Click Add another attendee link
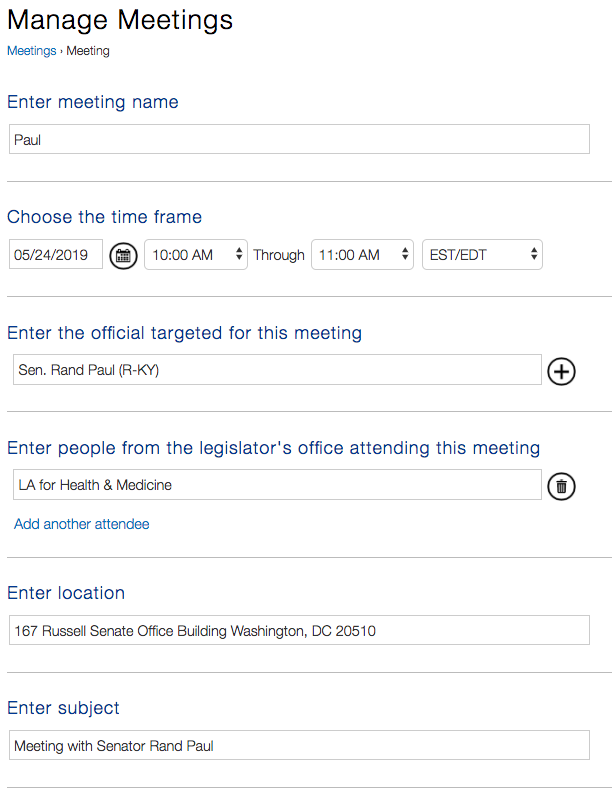 [81, 524]
